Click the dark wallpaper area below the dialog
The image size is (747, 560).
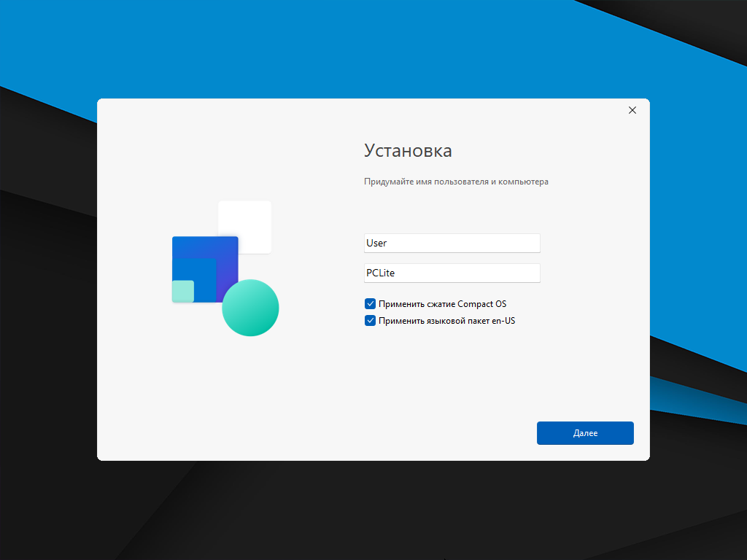[x=365, y=510]
